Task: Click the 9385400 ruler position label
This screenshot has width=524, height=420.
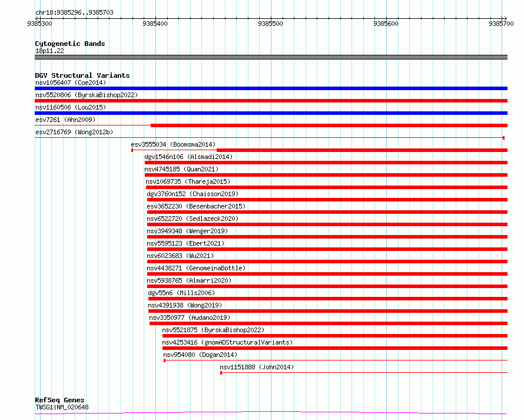Action: 155,24
